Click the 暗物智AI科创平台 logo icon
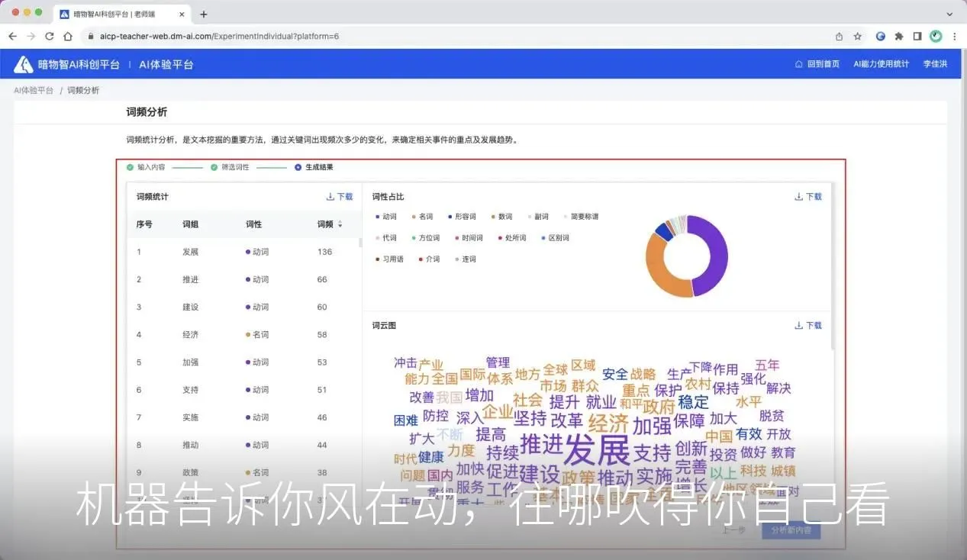Image resolution: width=967 pixels, height=560 pixels. (x=23, y=64)
